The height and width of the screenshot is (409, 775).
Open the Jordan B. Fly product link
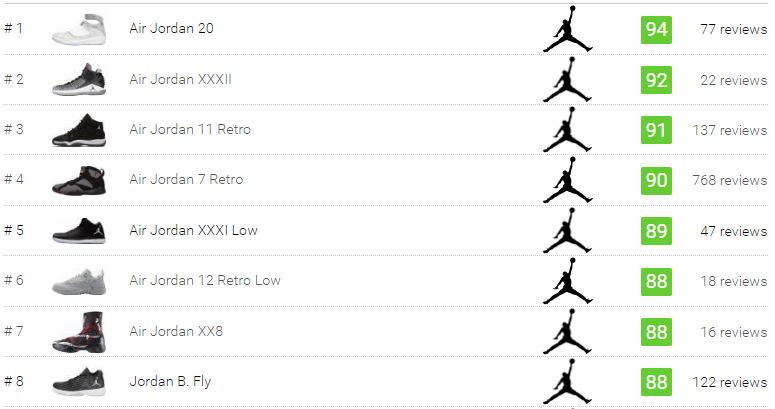(x=170, y=381)
